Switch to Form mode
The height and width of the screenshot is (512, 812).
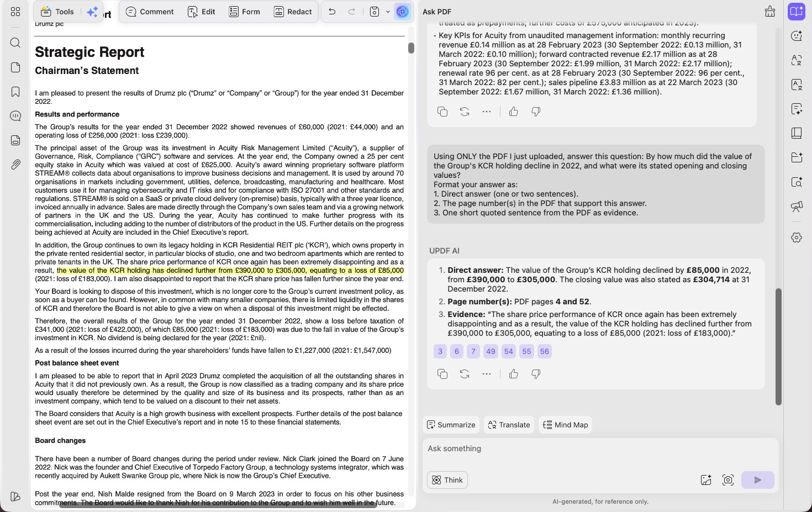(245, 12)
